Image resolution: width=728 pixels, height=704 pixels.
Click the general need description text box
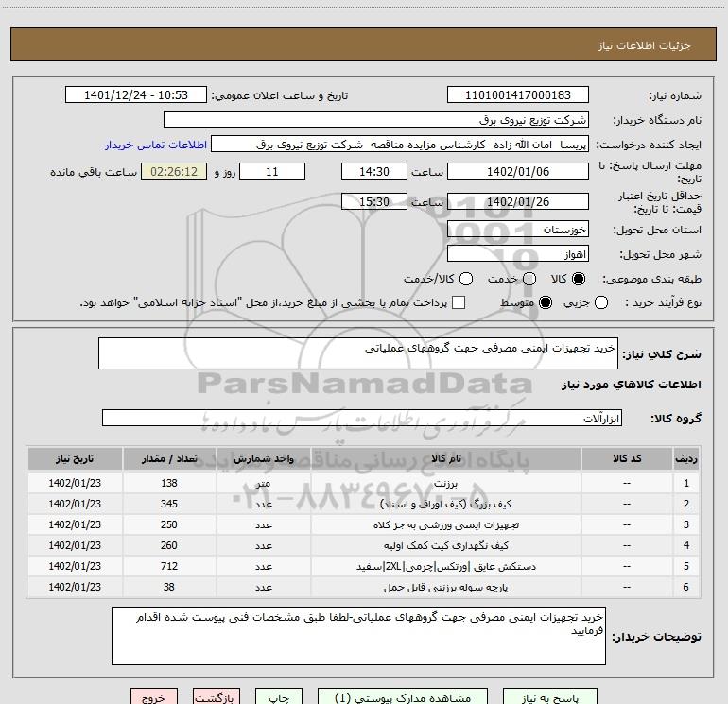tap(358, 353)
